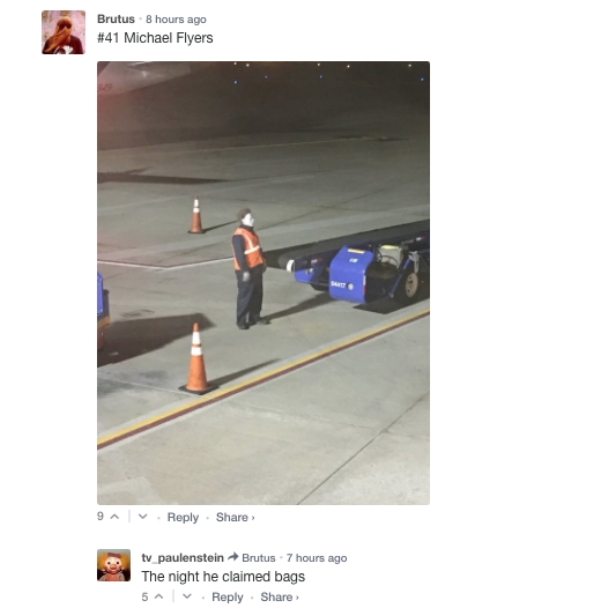Expand Share options under Brutus's comment
Image resolution: width=600 pixels, height=615 pixels.
pyautogui.click(x=235, y=517)
